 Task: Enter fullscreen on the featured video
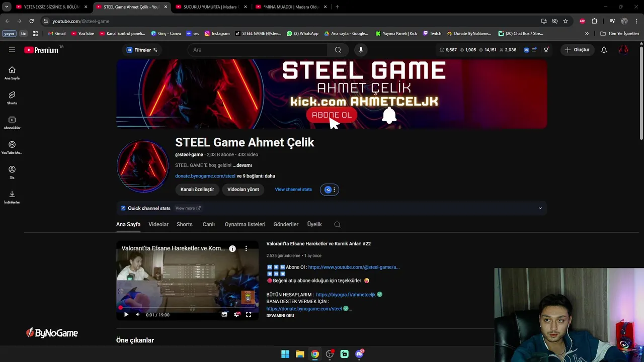(x=249, y=315)
